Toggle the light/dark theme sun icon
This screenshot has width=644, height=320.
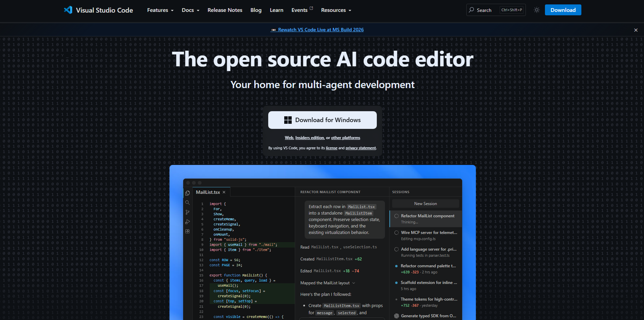click(537, 10)
